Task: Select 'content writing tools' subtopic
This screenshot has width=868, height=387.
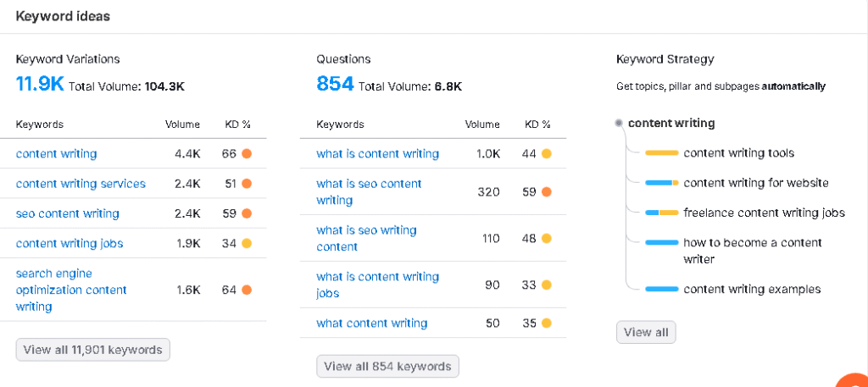Action: [x=738, y=153]
